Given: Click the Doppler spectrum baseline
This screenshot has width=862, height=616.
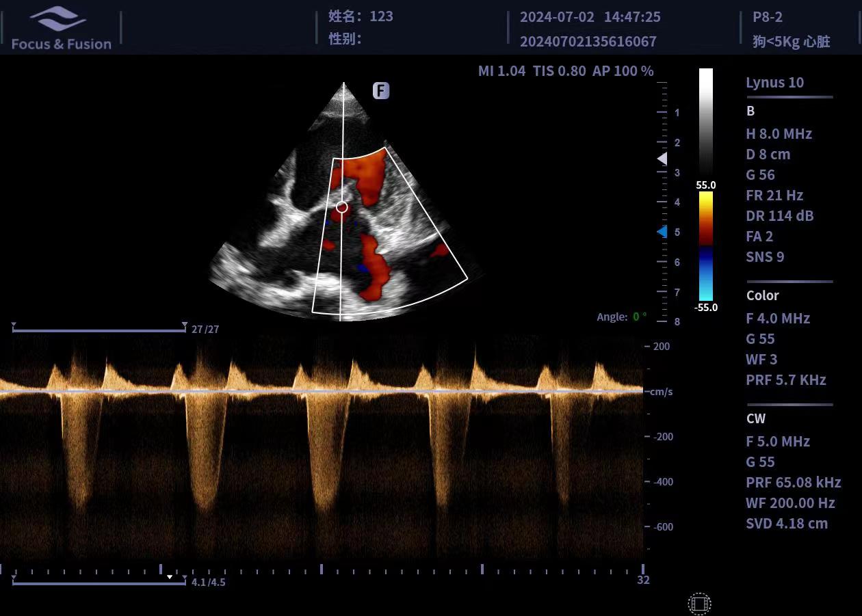Looking at the screenshot, I should click(x=322, y=392).
